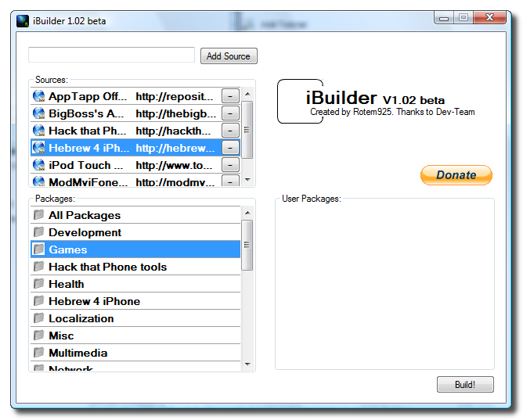Click Sources list scrollbar down arrow
This screenshot has height=420, width=523.
click(247, 180)
